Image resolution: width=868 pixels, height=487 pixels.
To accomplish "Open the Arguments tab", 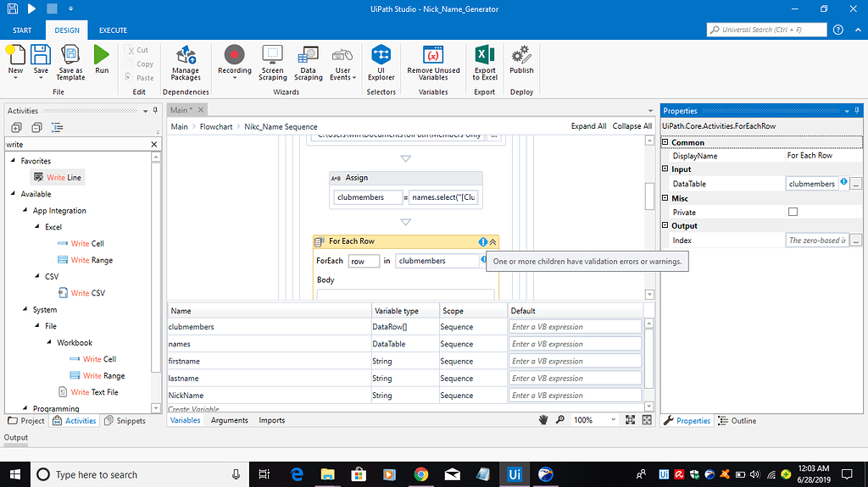I will (x=230, y=420).
